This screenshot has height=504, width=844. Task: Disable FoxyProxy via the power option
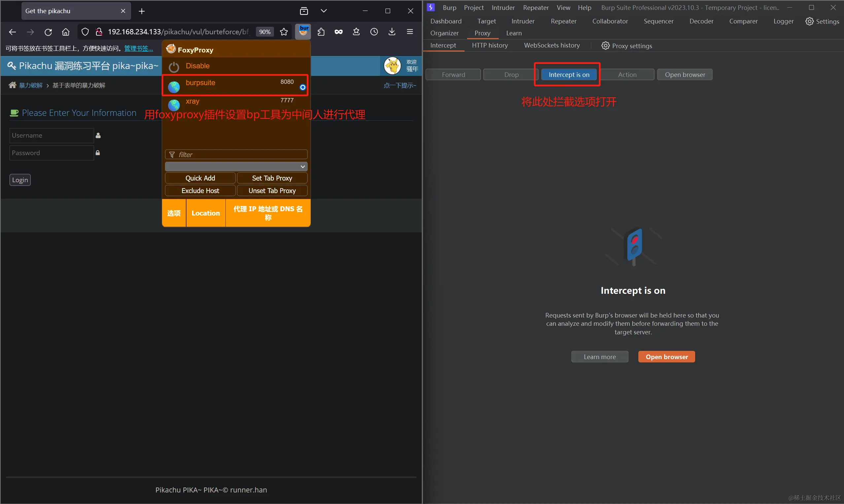[235, 66]
